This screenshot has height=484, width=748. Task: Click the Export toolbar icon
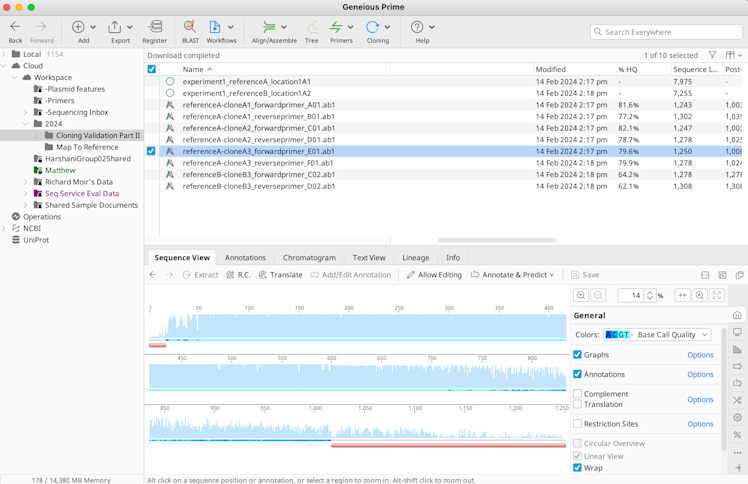click(x=115, y=28)
